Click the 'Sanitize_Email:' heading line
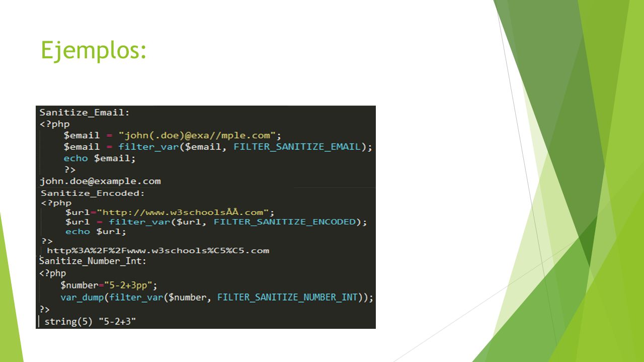 [85, 112]
